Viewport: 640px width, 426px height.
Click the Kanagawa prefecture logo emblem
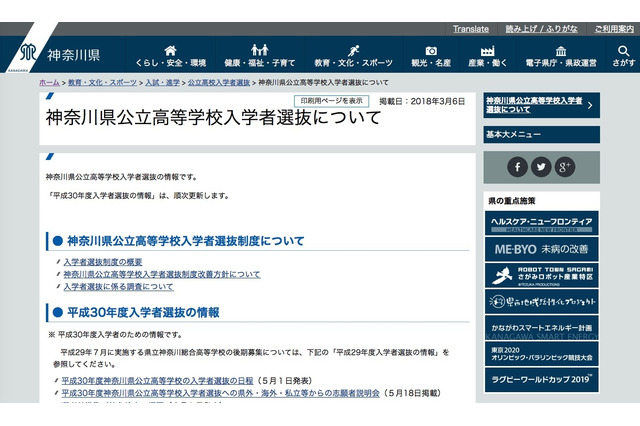pos(28,52)
